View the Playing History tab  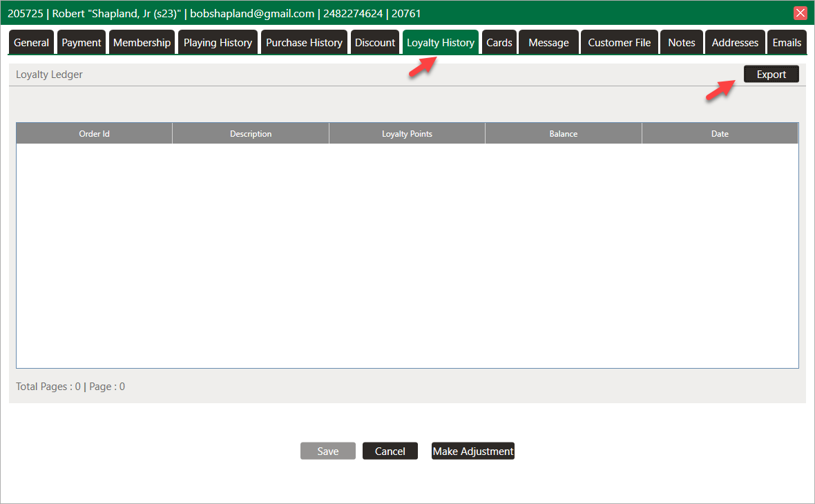pyautogui.click(x=218, y=43)
